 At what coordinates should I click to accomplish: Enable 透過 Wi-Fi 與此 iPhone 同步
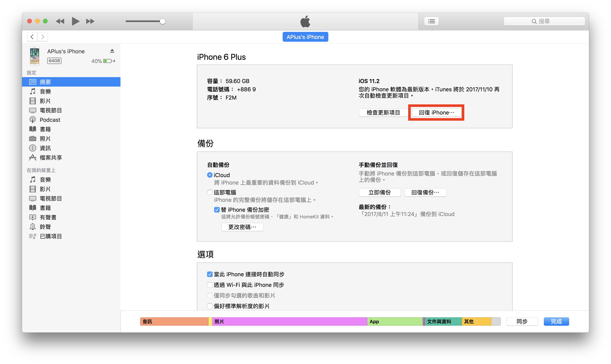coord(210,285)
